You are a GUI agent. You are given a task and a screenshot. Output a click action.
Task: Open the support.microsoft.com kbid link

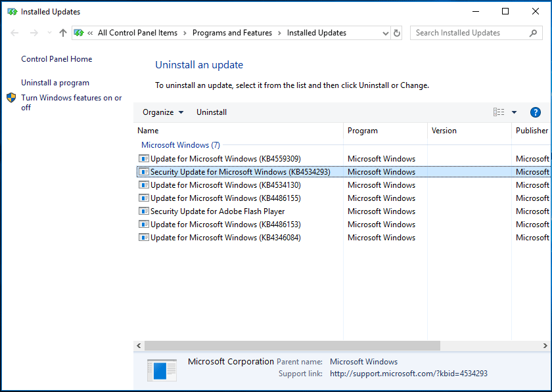pos(408,373)
